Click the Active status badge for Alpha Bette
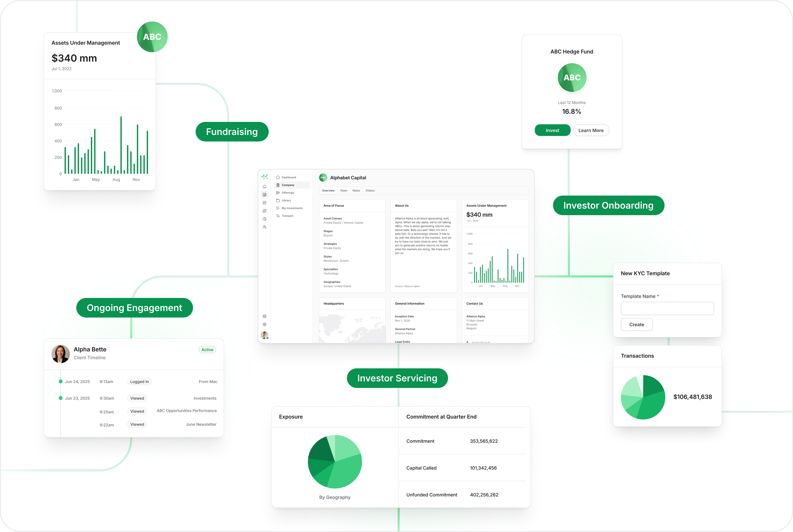Screen dimensions: 793x532 pos(207,349)
